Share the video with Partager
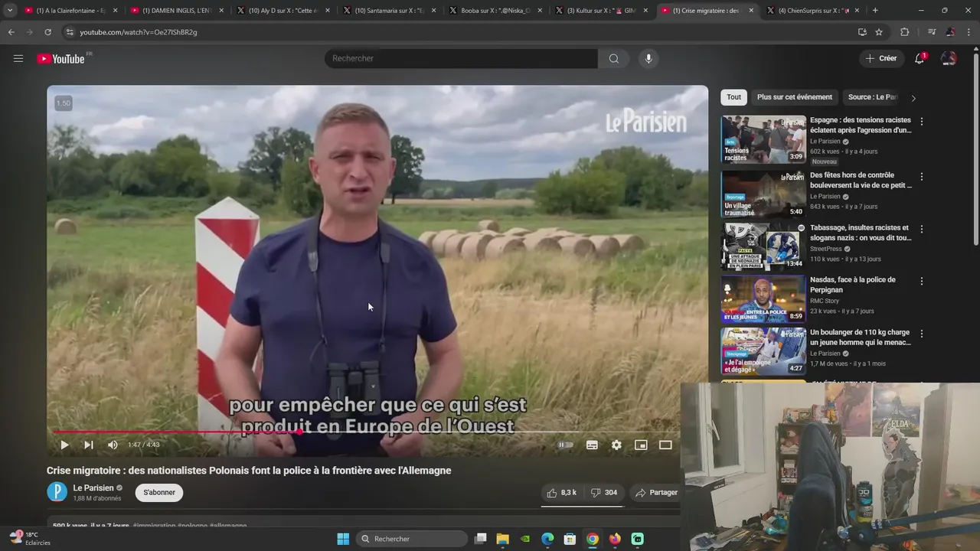 coord(656,493)
